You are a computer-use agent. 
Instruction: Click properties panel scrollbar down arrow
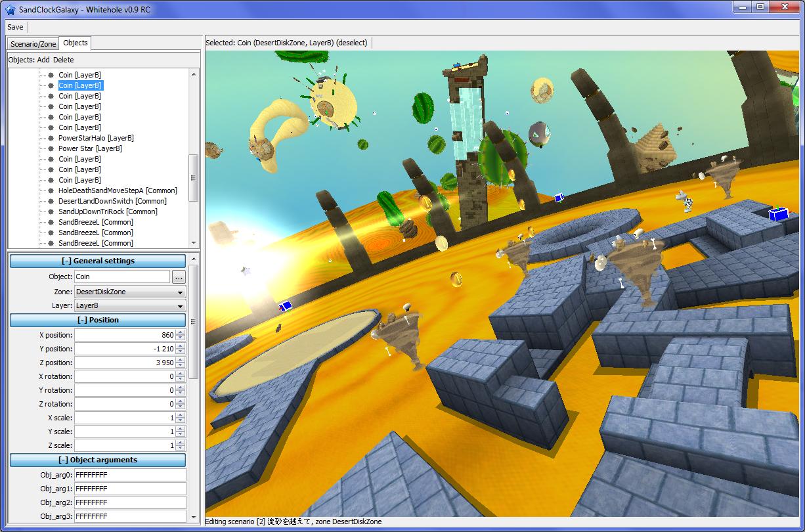coord(194,517)
